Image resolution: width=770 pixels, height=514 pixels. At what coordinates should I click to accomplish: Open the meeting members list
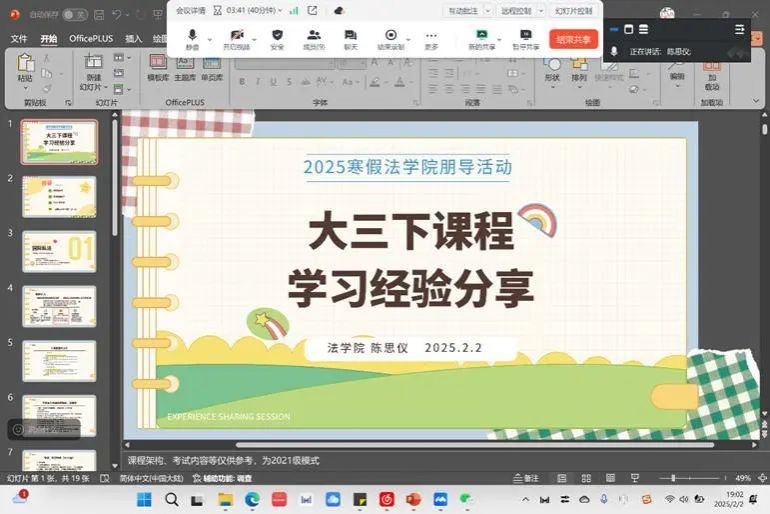pos(314,36)
